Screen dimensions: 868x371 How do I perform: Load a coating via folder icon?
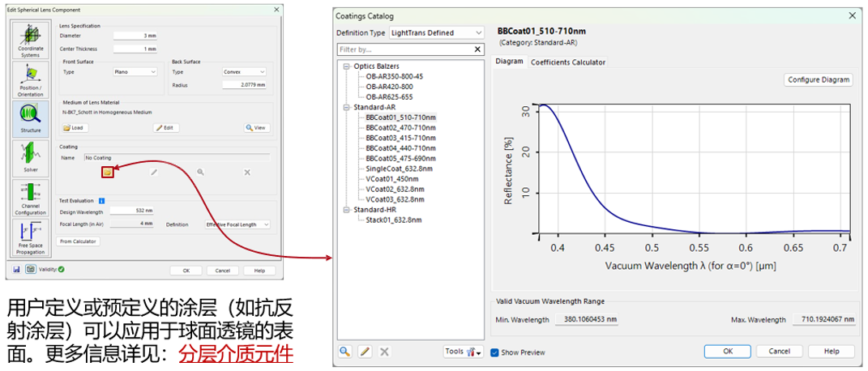click(x=108, y=172)
